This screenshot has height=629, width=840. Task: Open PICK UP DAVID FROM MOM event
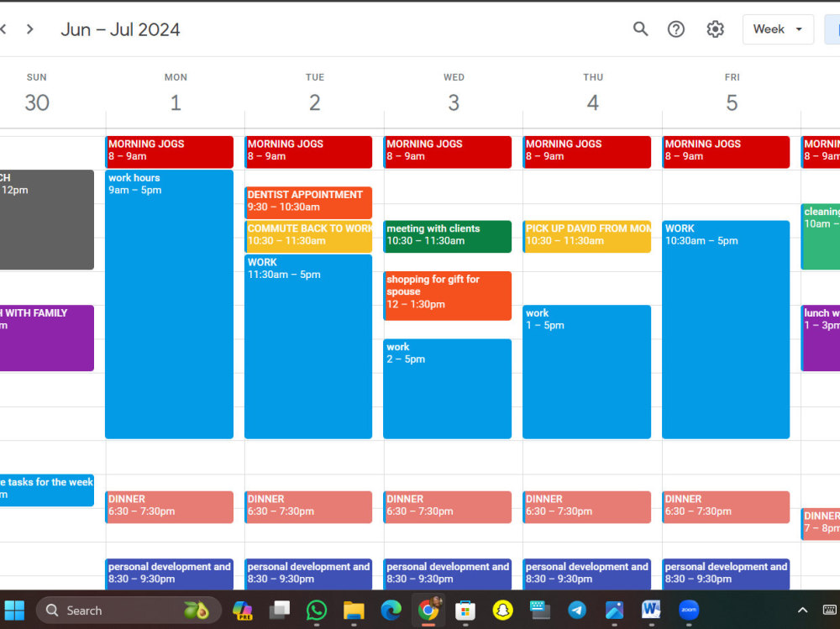pos(587,236)
